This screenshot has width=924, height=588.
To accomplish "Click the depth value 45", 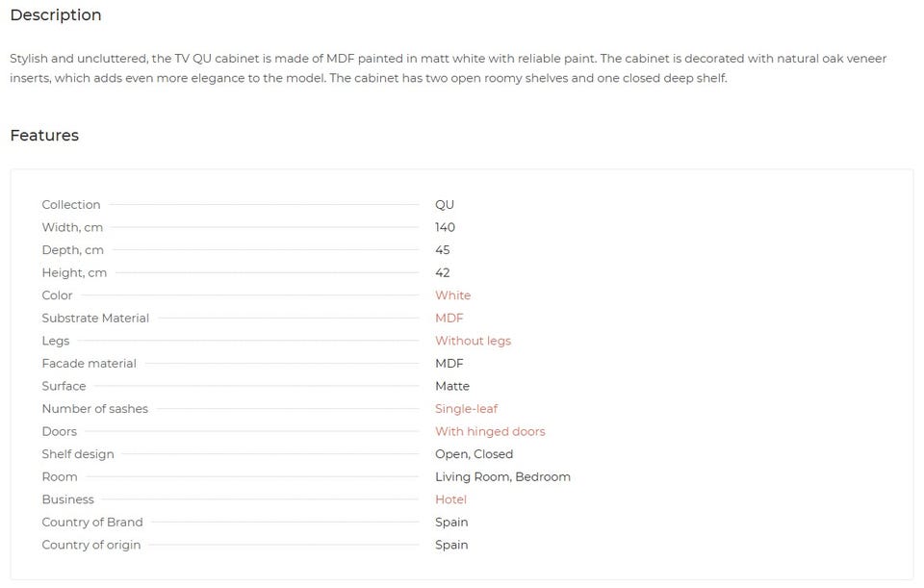I will point(443,250).
